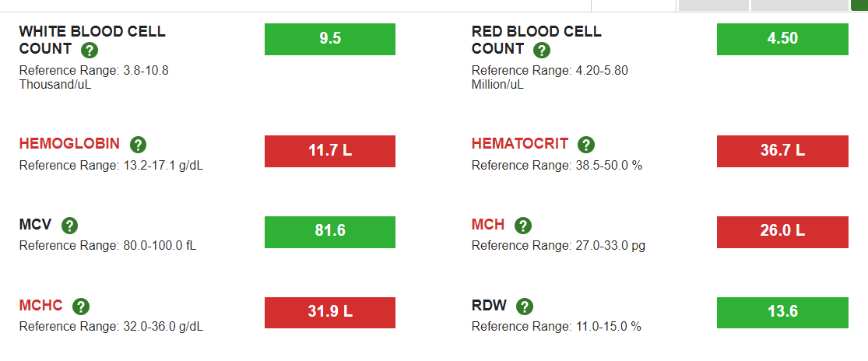Click the MCH red heading text
The height and width of the screenshot is (361, 868).
[488, 224]
